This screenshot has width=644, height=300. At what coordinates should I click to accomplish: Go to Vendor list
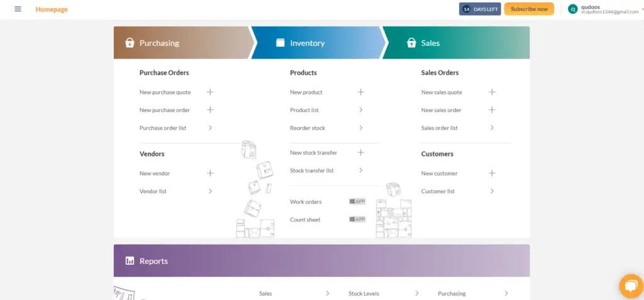tap(153, 191)
